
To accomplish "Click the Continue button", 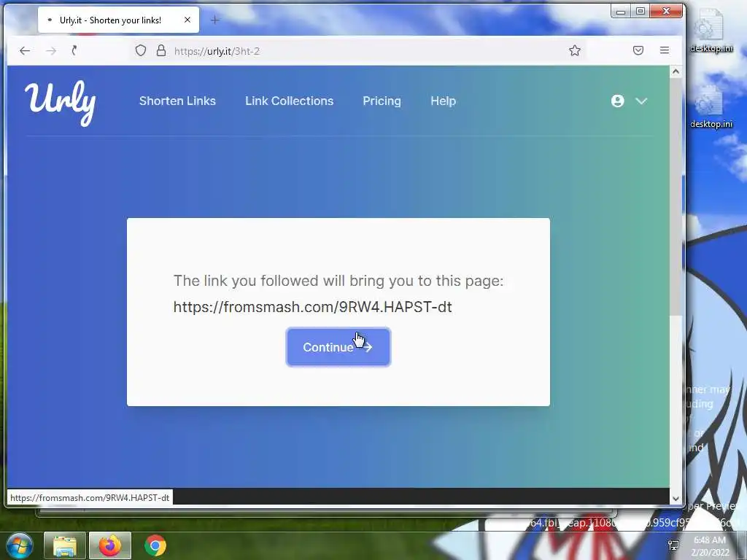I will 338,347.
